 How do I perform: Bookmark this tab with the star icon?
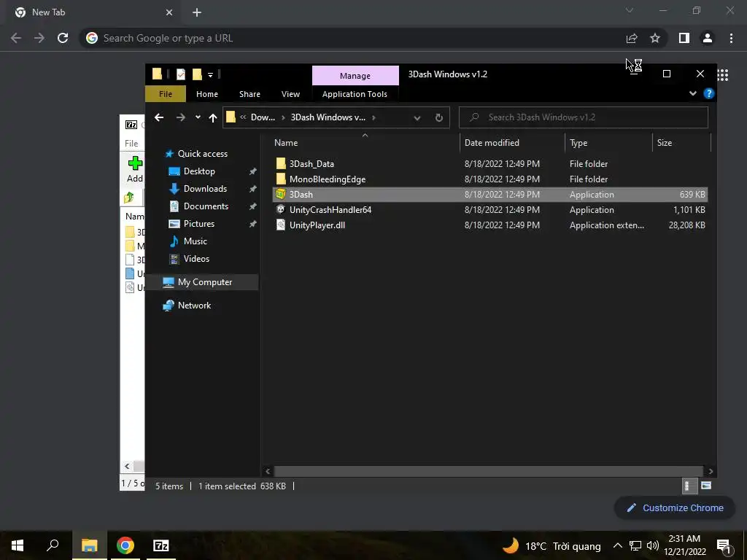[655, 38]
